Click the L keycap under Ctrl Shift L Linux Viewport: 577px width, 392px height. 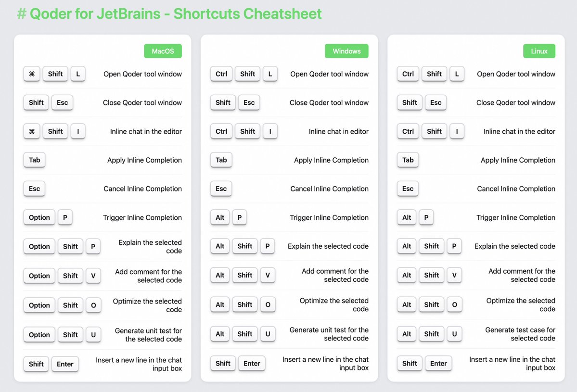tap(457, 74)
